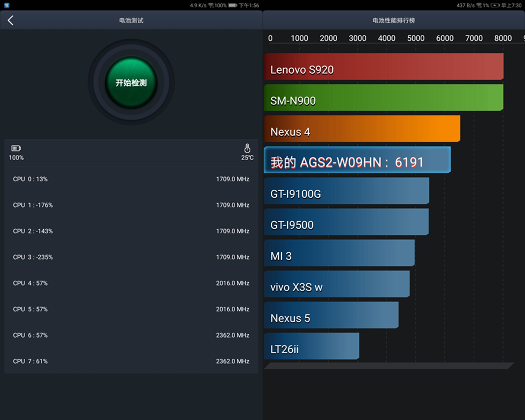
Task: Click the 下午1:56 clock in the status bar
Action: coord(249,5)
